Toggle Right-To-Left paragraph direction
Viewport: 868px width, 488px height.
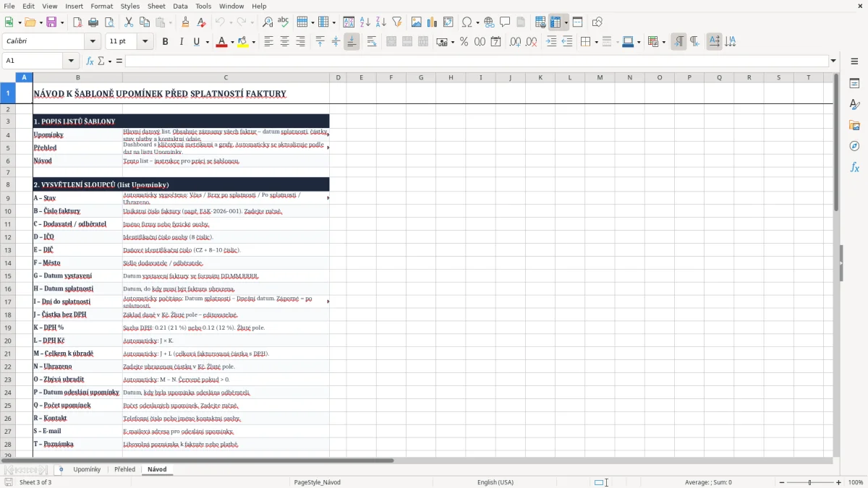pos(694,42)
